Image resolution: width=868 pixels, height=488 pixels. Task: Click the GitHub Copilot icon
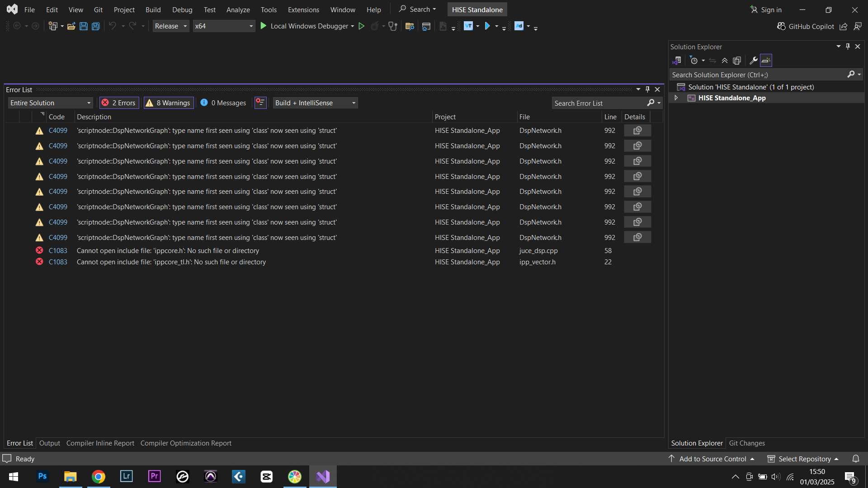781,26
